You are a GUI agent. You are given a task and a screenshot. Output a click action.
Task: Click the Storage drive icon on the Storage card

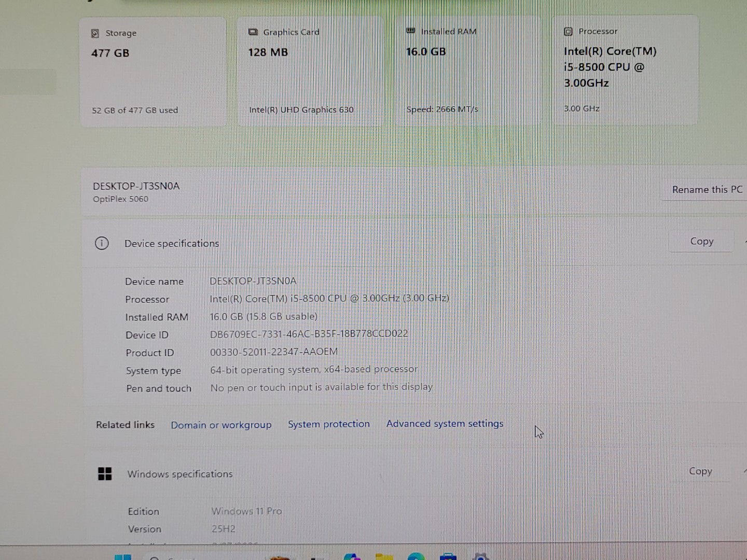[94, 33]
